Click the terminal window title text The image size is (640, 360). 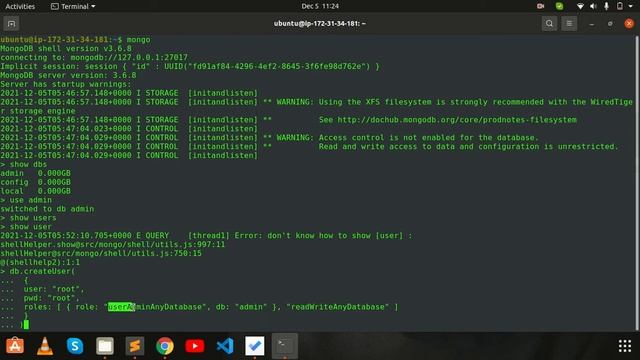[320, 24]
